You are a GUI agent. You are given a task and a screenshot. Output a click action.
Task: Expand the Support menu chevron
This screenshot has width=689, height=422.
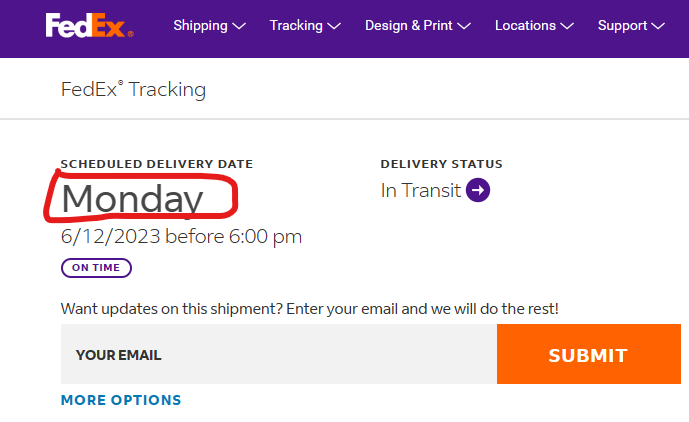pos(658,26)
